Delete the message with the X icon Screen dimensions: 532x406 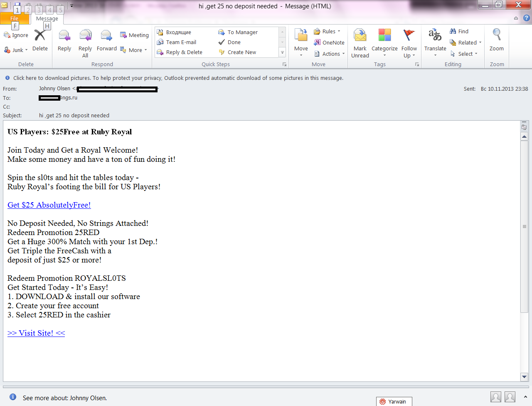pyautogui.click(x=40, y=35)
